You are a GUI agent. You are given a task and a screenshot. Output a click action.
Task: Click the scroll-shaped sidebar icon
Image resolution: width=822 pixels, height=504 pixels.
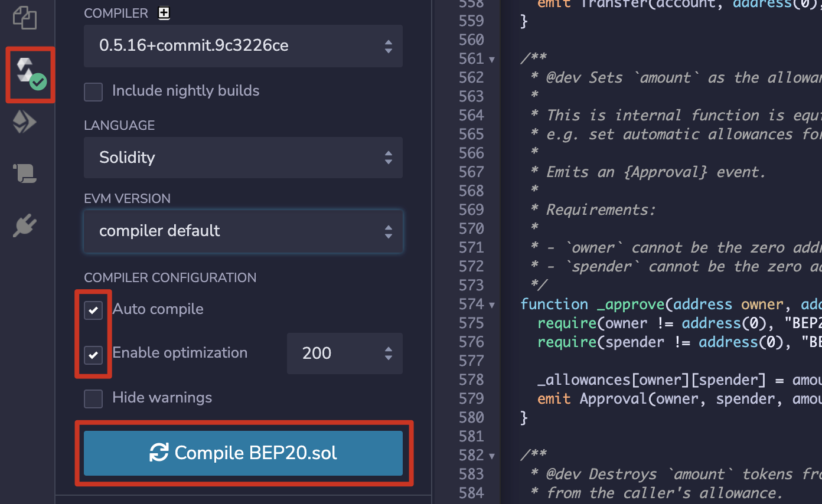25,174
